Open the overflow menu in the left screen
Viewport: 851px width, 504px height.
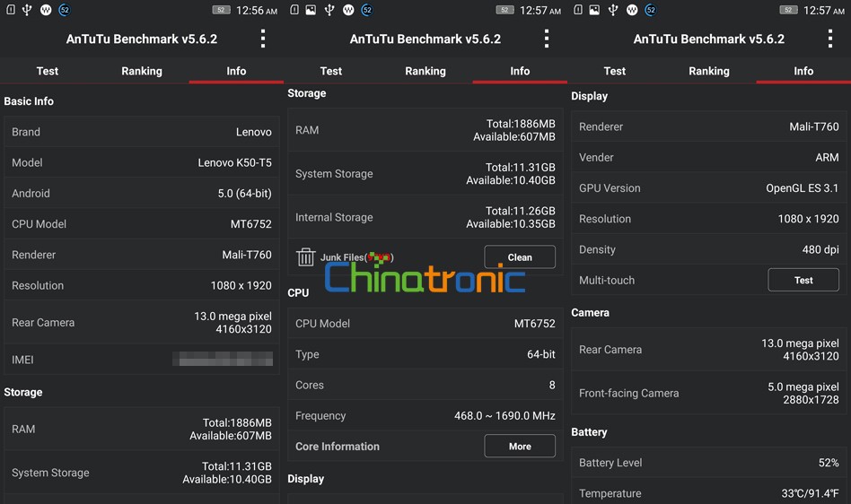[x=263, y=39]
